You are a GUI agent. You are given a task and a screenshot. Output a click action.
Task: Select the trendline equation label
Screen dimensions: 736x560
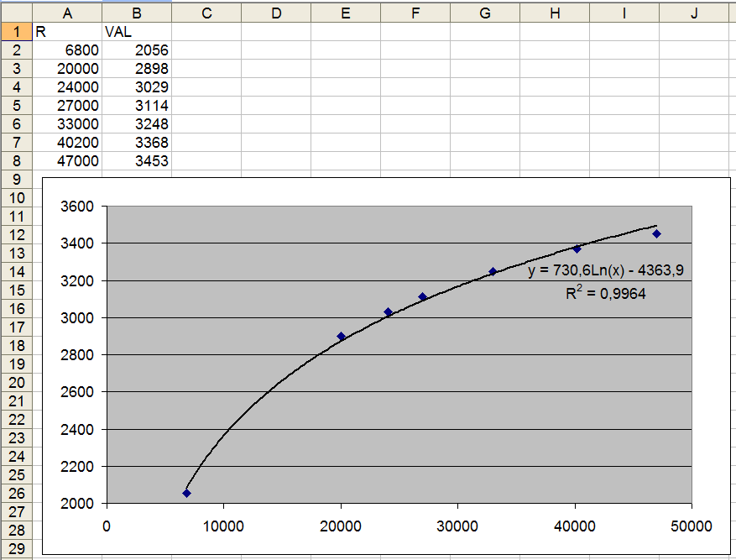[x=606, y=270]
